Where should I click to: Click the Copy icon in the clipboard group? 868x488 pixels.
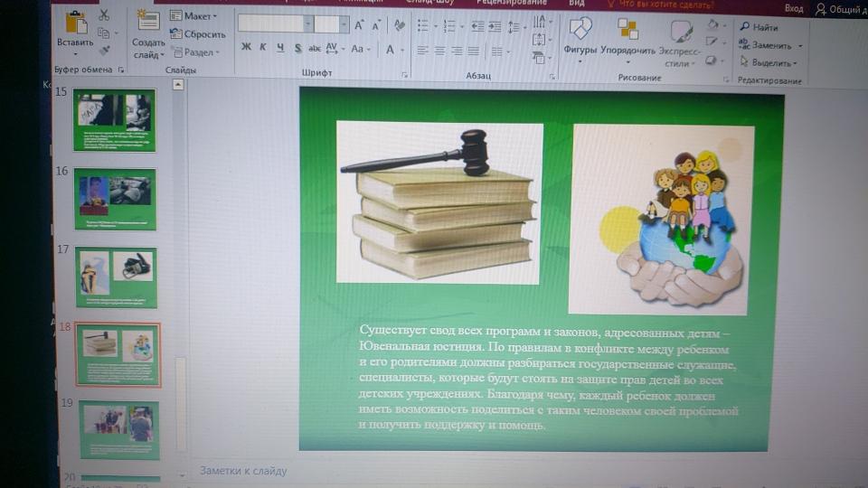click(103, 33)
